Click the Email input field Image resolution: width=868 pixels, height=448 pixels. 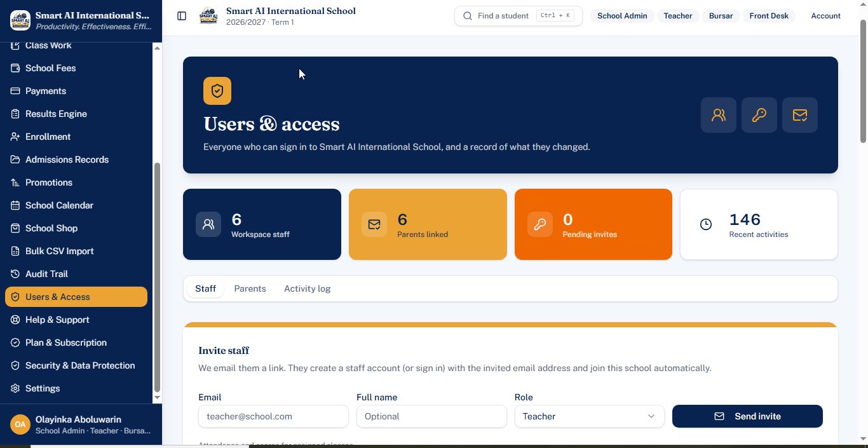(x=273, y=416)
